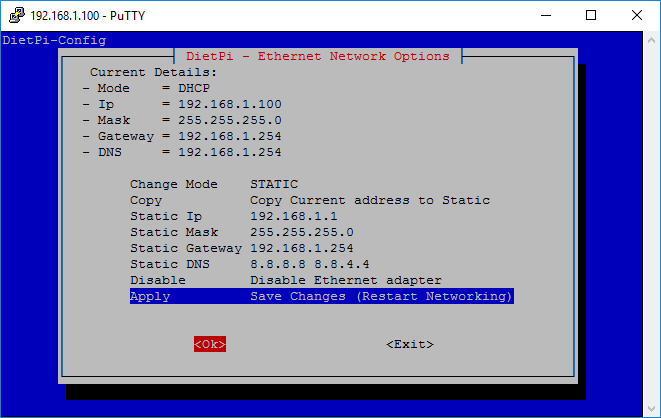This screenshot has height=418, width=661.
Task: Select the Static Ip menu entry
Action: pos(322,216)
